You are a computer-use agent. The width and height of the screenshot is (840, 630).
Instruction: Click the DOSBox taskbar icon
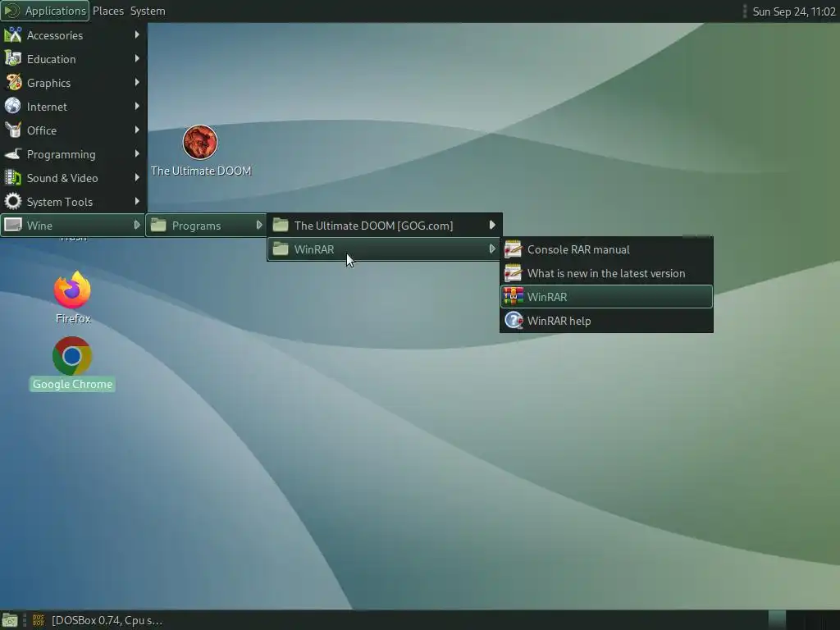pos(38,620)
